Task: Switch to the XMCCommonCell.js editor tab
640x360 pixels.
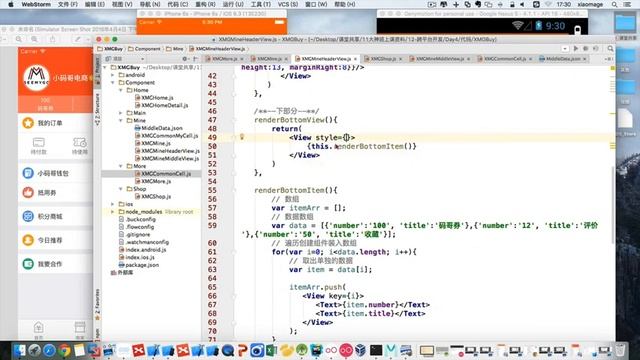Action: (504, 59)
